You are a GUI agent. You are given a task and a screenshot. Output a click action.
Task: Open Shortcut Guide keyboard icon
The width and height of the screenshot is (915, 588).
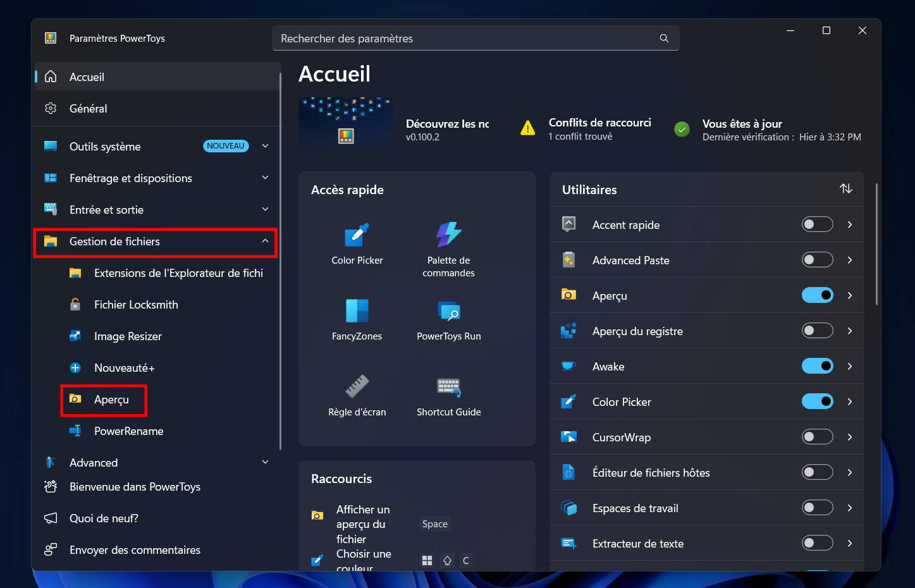448,386
